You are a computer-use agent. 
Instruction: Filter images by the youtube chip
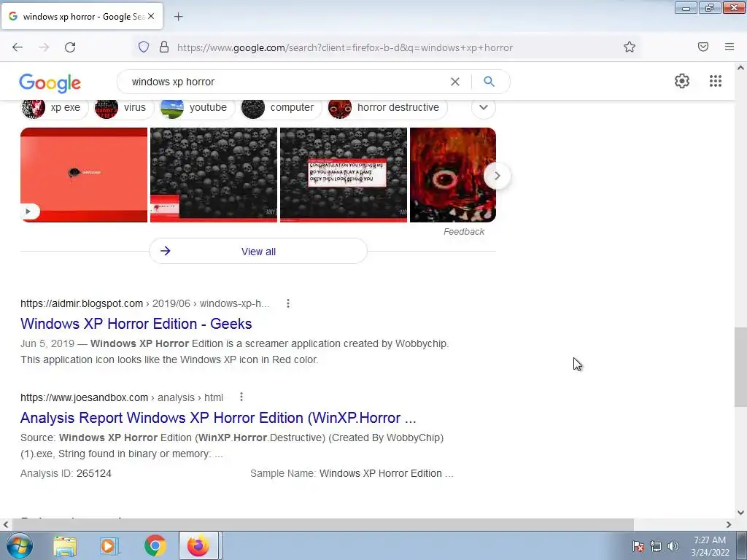[197, 108]
